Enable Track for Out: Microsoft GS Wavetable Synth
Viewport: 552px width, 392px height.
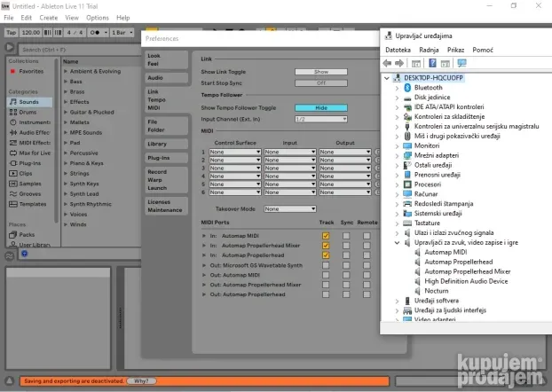(326, 265)
